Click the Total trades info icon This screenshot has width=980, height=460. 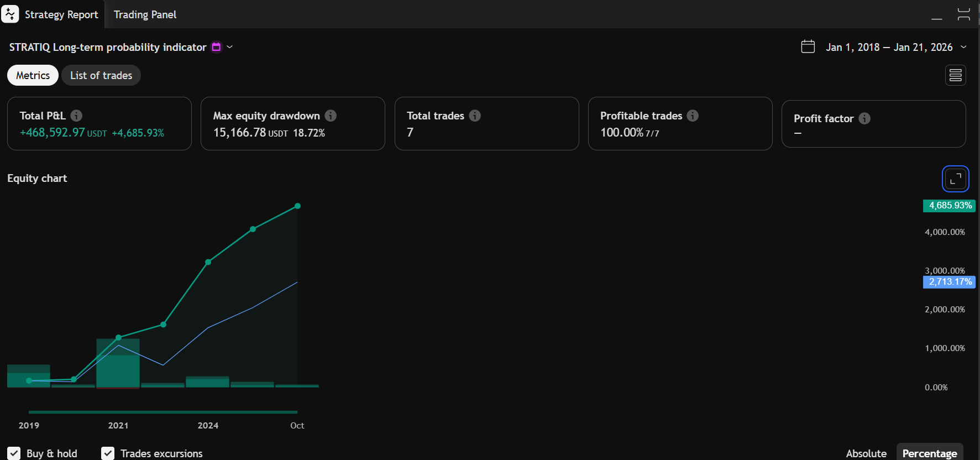coord(475,116)
